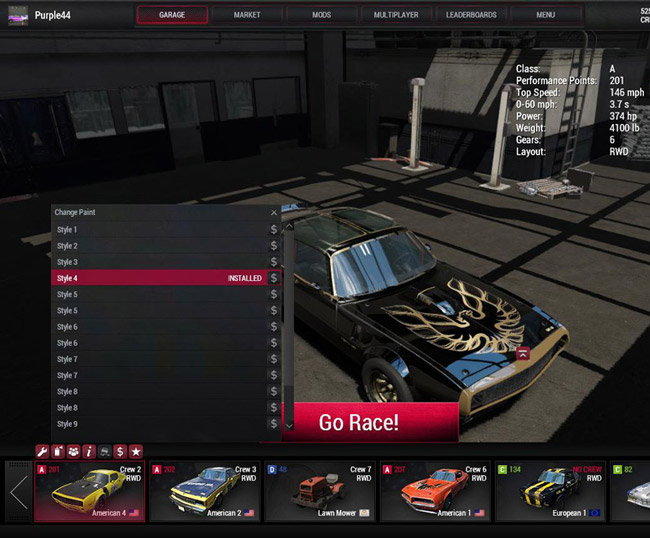Viewport: 650px width, 538px height.
Task: Click the dollar icon on Style 9 row
Action: [274, 424]
